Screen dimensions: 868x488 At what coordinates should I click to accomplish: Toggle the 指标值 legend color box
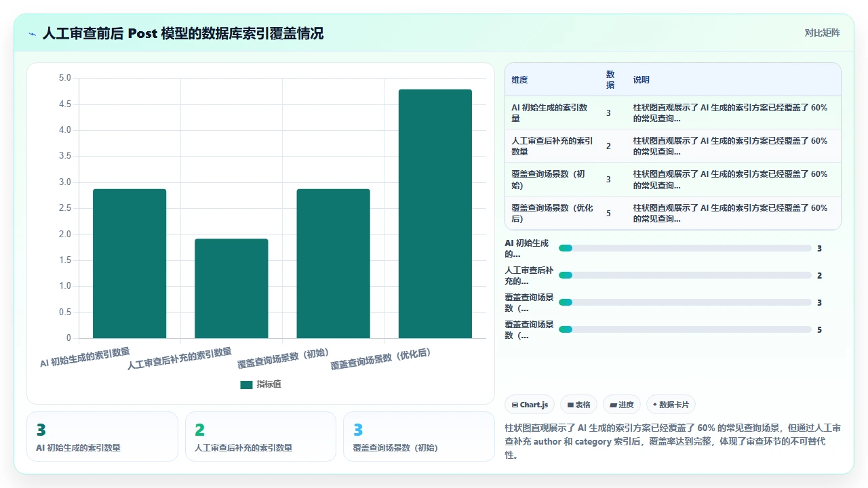click(246, 384)
